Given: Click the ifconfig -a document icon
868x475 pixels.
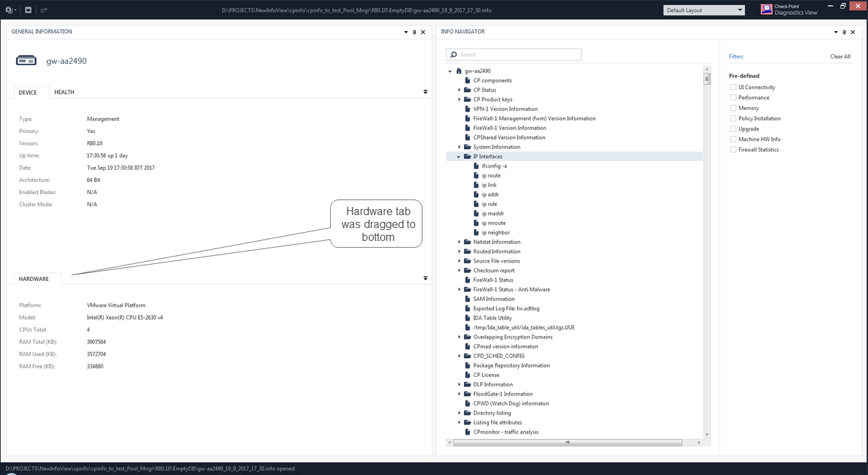Looking at the screenshot, I should (476, 166).
